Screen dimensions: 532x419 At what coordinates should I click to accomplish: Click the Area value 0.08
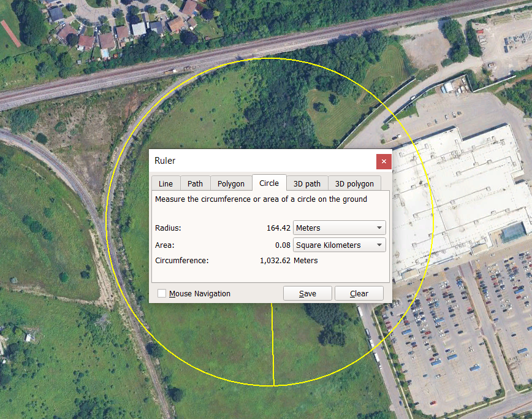click(283, 245)
